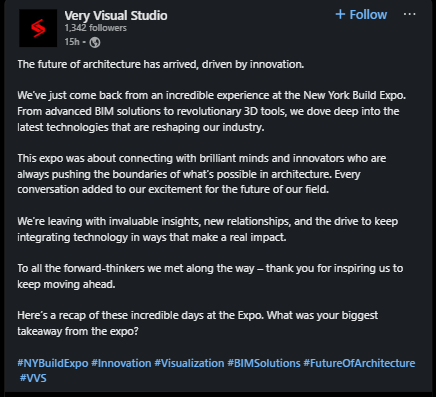
Task: Open the three-dot post options menu
Action: pyautogui.click(x=409, y=14)
